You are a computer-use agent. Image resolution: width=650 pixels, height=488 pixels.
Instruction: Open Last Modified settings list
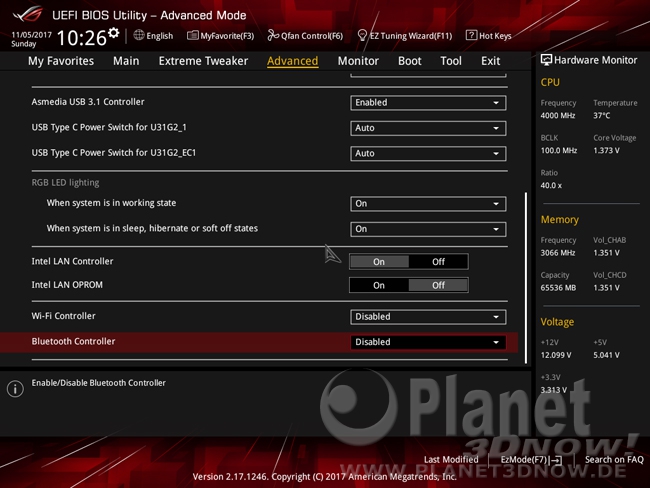451,459
